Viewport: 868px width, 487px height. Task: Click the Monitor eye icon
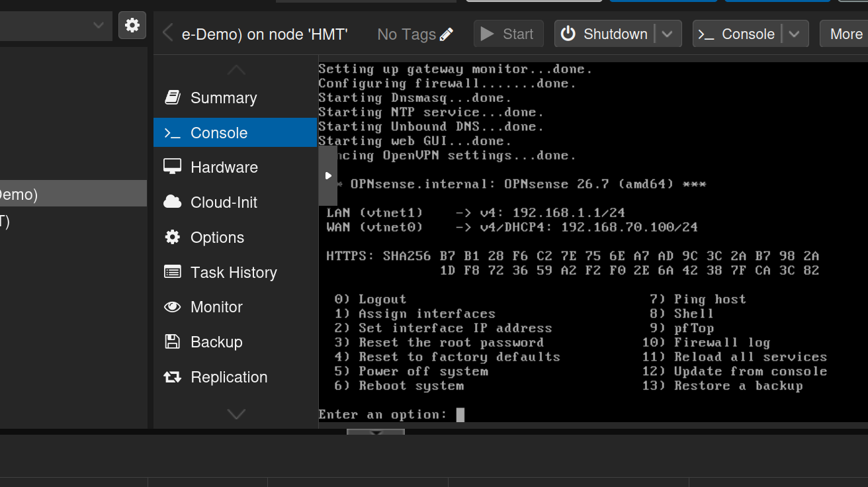coord(173,307)
